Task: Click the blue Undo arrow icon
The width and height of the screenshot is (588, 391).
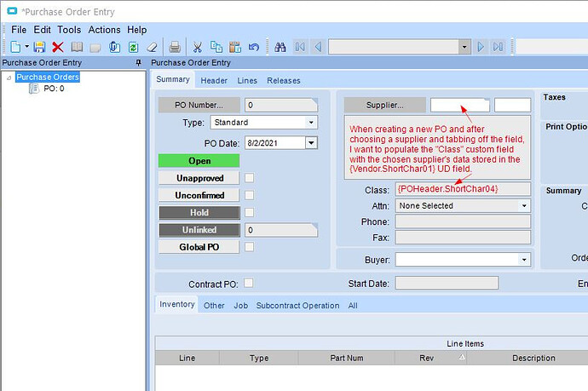Action: click(x=254, y=47)
